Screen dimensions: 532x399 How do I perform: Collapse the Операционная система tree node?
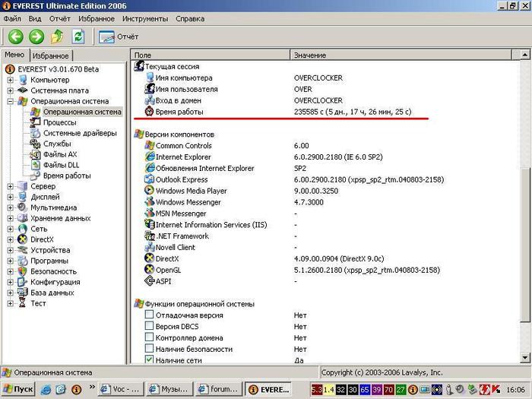coord(10,101)
